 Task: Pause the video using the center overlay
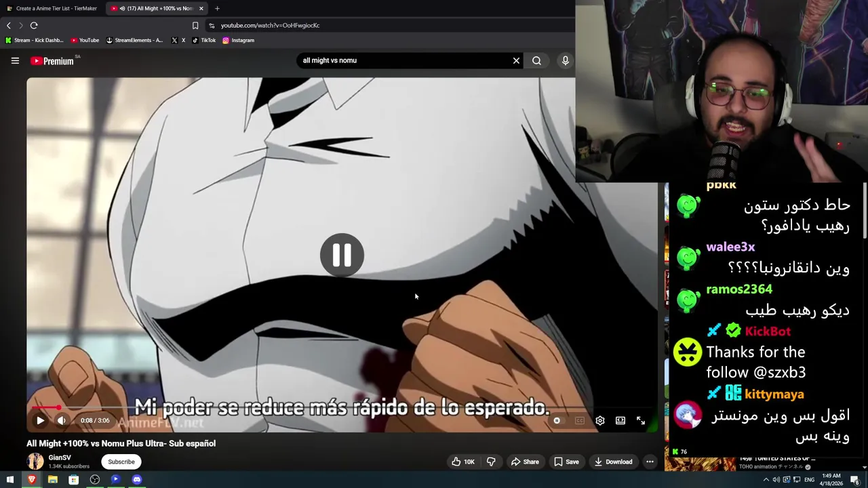pyautogui.click(x=342, y=256)
